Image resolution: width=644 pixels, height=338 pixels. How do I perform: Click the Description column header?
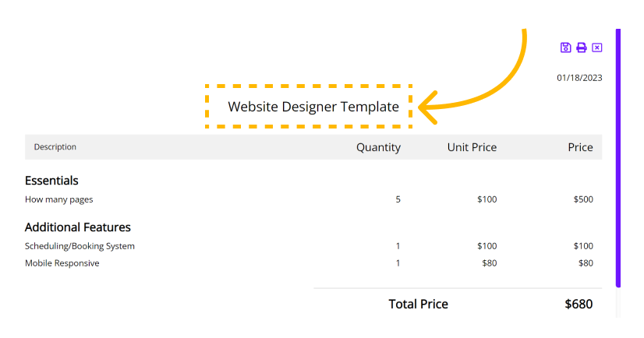pyautogui.click(x=55, y=147)
